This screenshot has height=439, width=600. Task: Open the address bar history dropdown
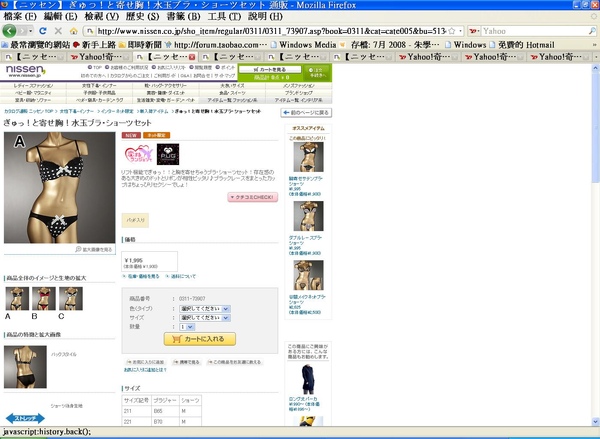tap(460, 31)
